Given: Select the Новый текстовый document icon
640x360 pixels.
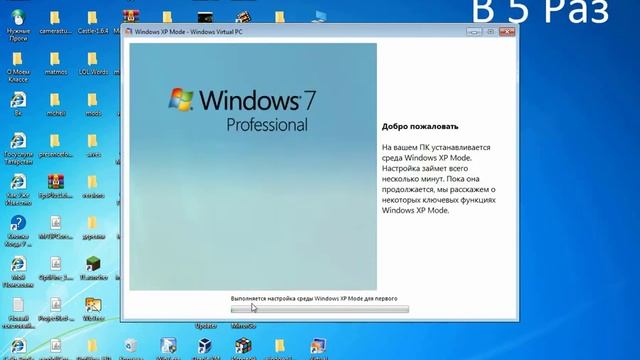Looking at the screenshot, I should [18, 313].
